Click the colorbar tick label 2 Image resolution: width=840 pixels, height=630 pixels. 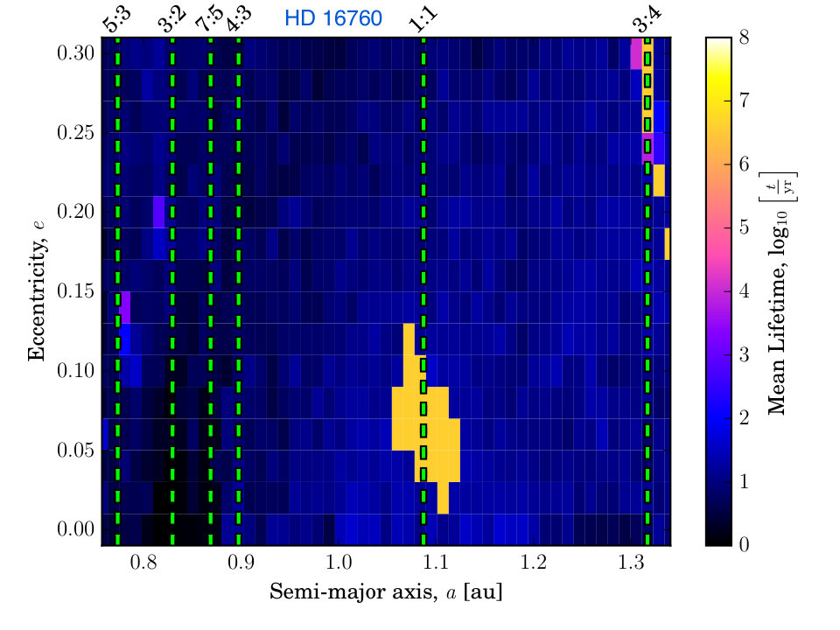744,417
